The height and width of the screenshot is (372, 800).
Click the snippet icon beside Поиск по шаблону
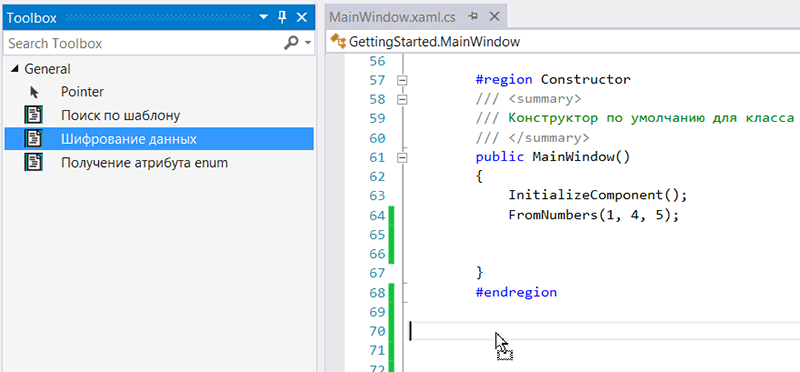coord(34,115)
